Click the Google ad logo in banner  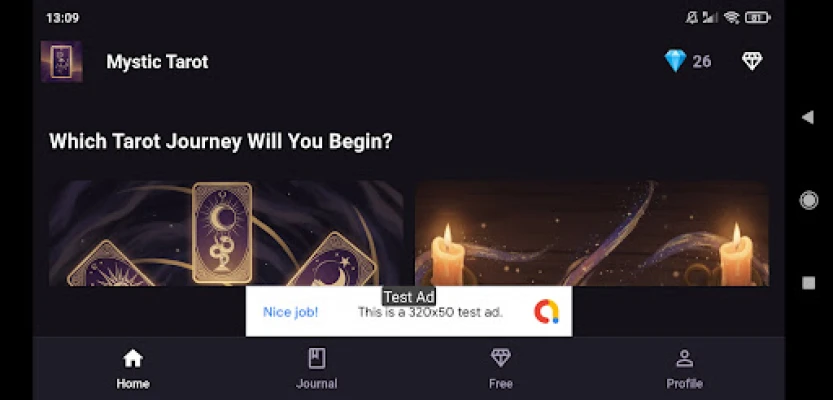coord(547,312)
